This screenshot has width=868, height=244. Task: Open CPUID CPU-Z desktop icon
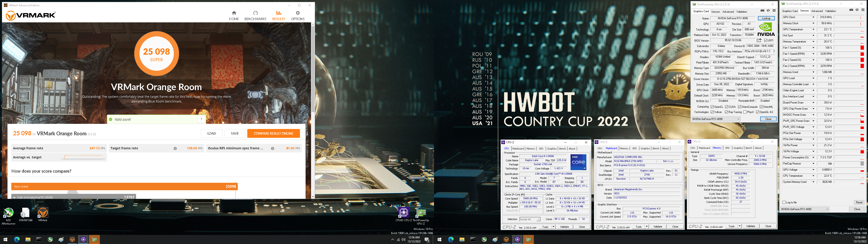click(403, 213)
